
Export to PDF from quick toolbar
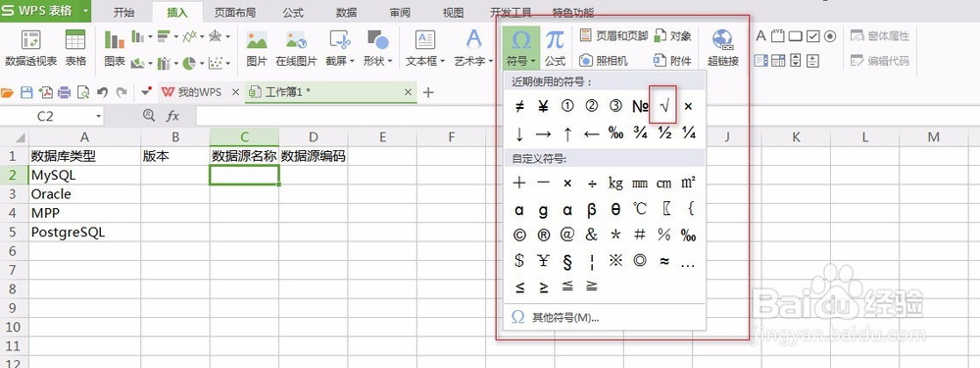46,92
